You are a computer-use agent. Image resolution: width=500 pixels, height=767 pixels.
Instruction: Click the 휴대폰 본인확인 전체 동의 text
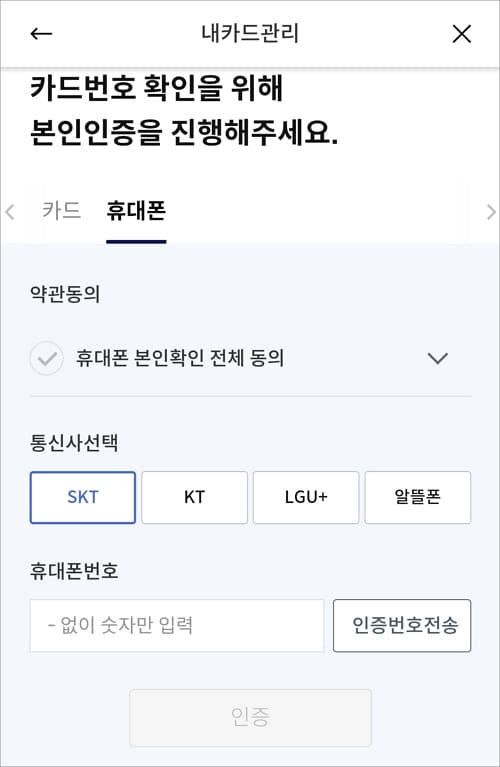coord(180,358)
